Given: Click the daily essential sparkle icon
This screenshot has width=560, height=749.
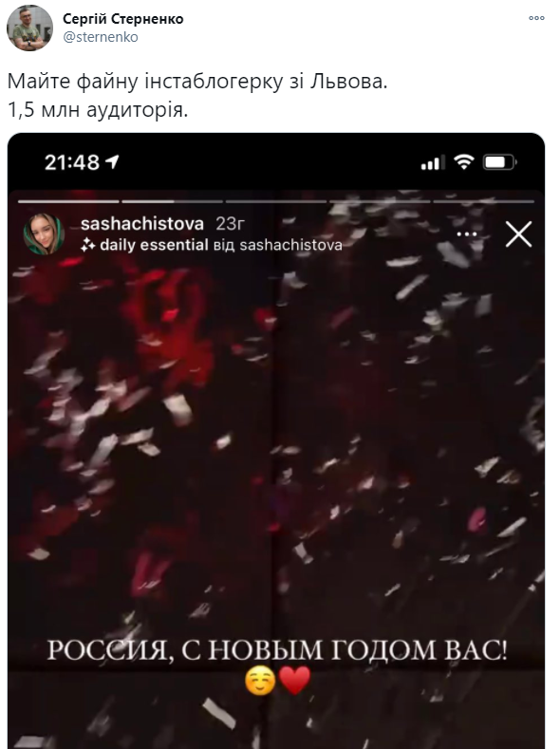Looking at the screenshot, I should tap(88, 245).
